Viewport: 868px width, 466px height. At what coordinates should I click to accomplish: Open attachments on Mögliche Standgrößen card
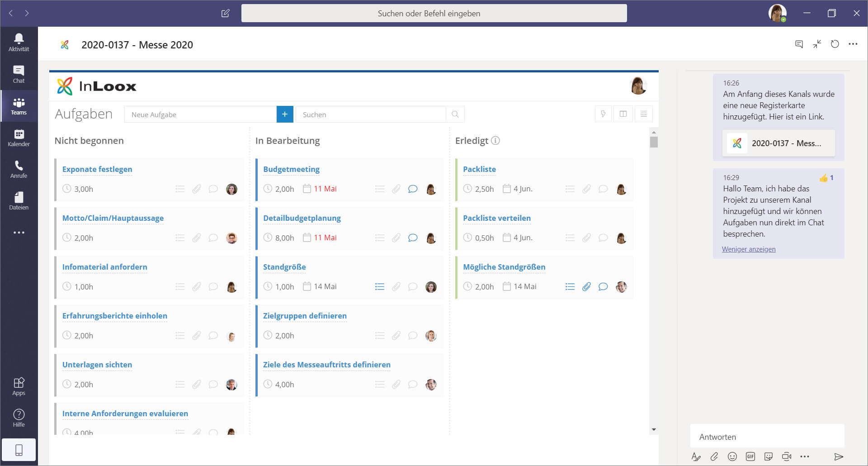pos(586,286)
